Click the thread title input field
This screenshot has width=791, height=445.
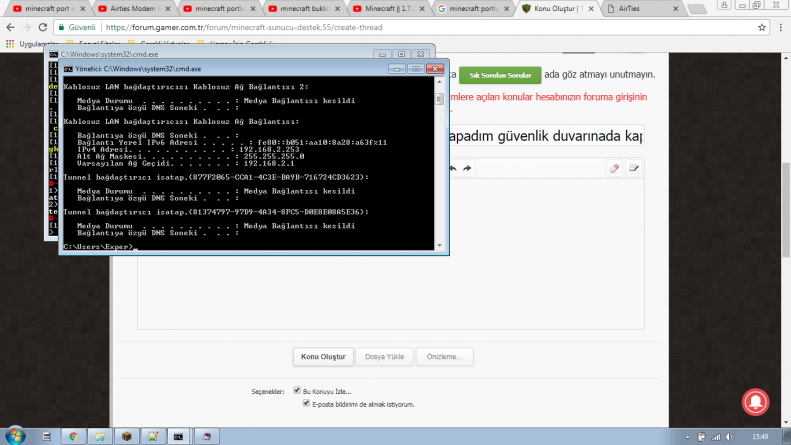[547, 136]
